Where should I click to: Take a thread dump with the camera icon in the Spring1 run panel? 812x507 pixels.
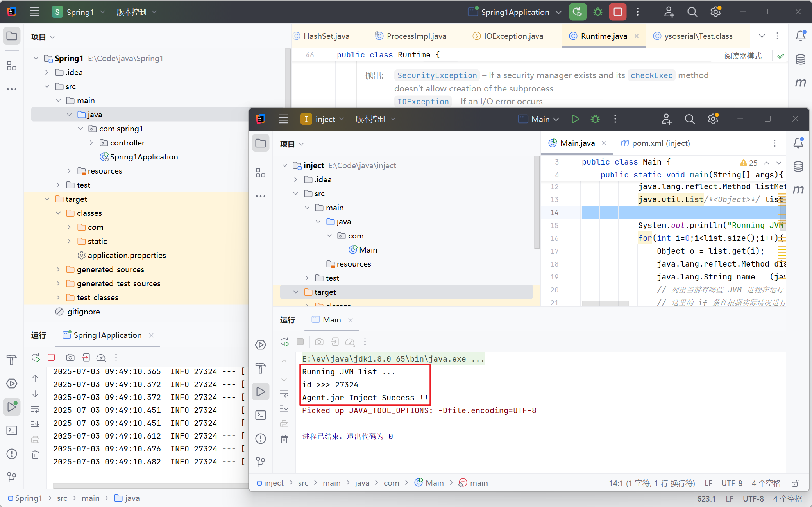tap(70, 357)
